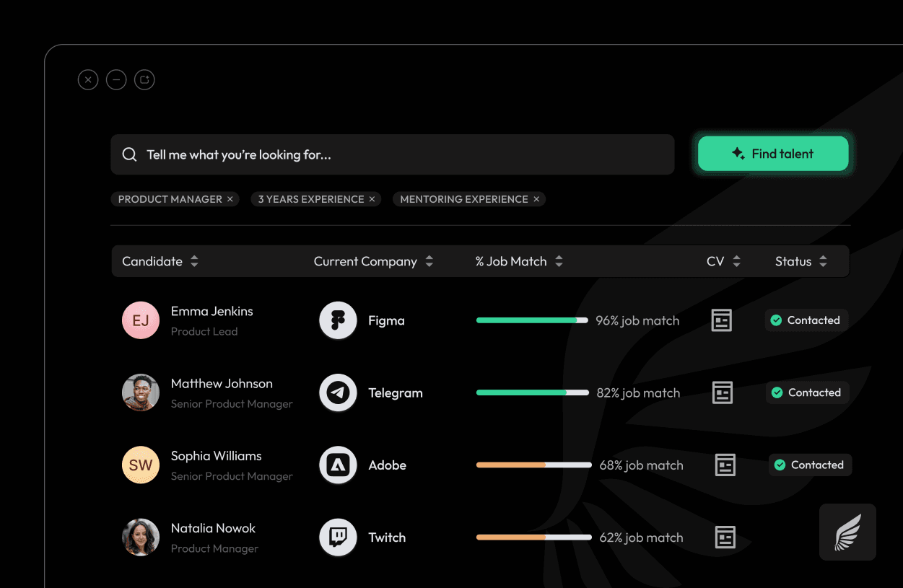Click the Telegram company icon
This screenshot has width=903, height=588.
337,392
